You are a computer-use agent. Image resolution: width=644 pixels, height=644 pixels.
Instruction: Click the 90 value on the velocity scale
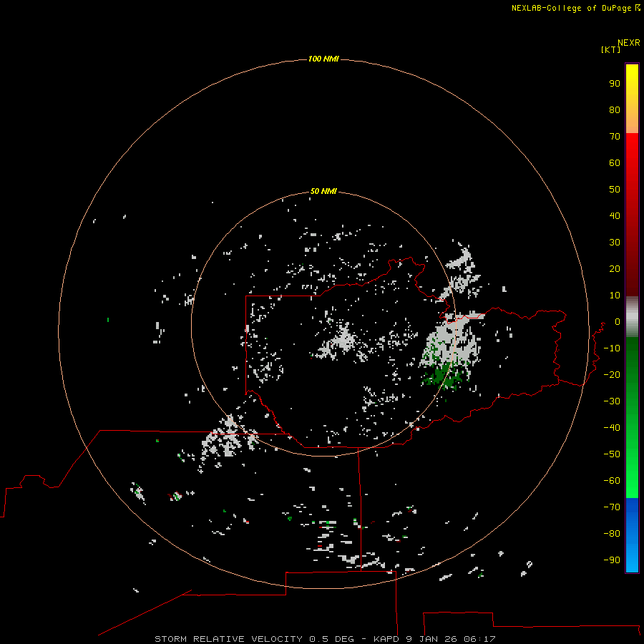tap(615, 84)
